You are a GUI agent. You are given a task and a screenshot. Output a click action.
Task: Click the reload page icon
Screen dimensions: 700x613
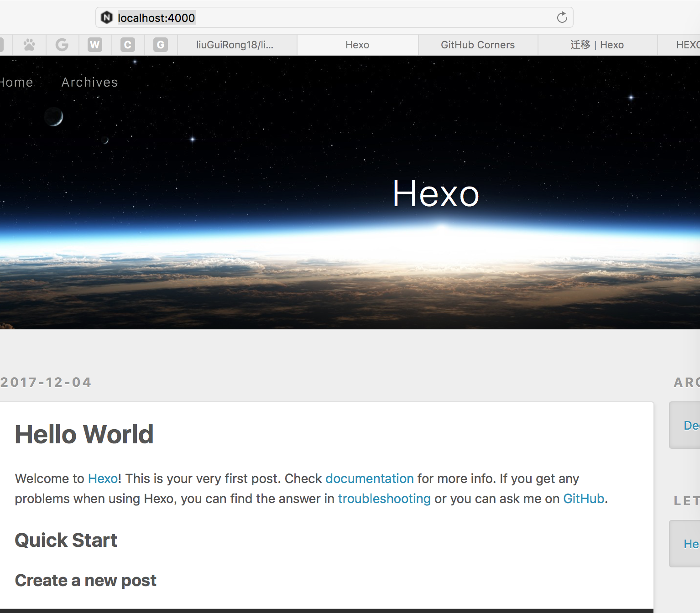(562, 18)
